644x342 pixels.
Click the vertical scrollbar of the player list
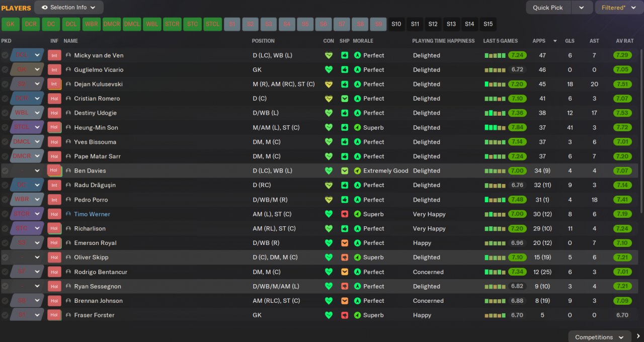click(x=641, y=131)
